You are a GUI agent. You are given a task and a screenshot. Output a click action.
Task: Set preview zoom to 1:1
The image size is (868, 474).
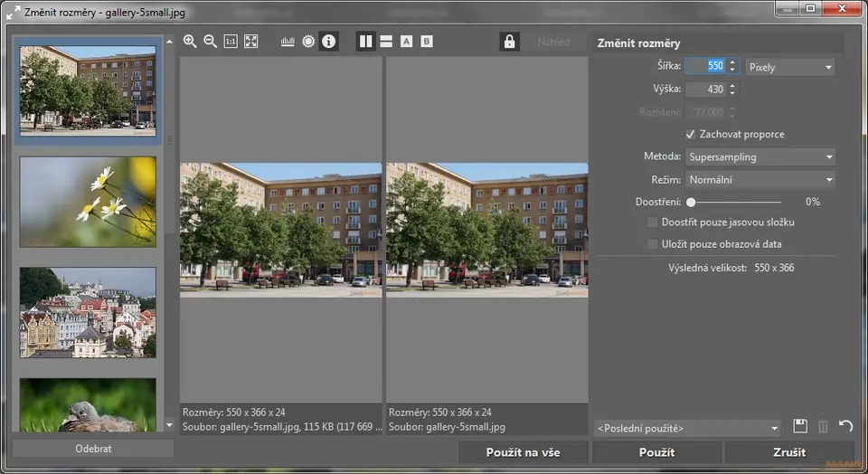231,42
